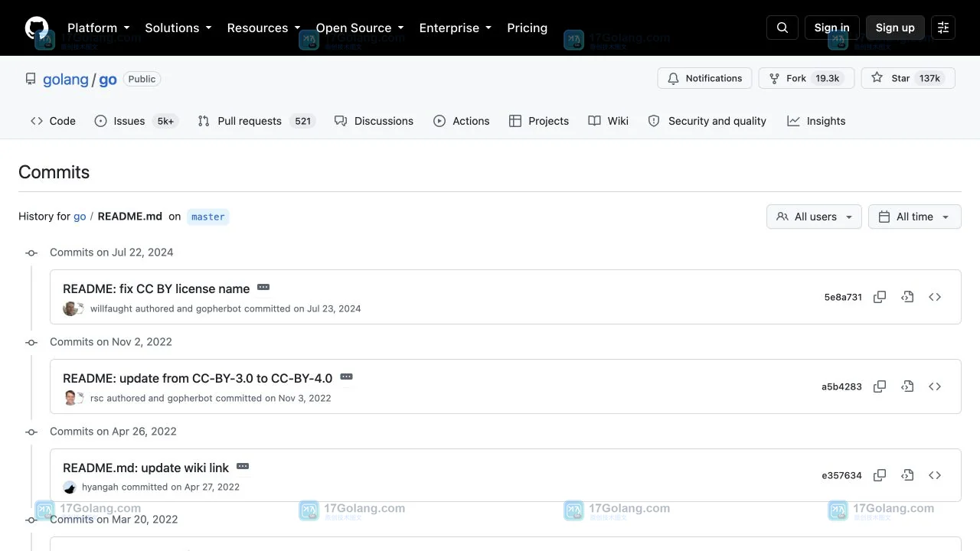Expand the 'fix CC BY license name' description
This screenshot has width=980, height=551.
(263, 288)
